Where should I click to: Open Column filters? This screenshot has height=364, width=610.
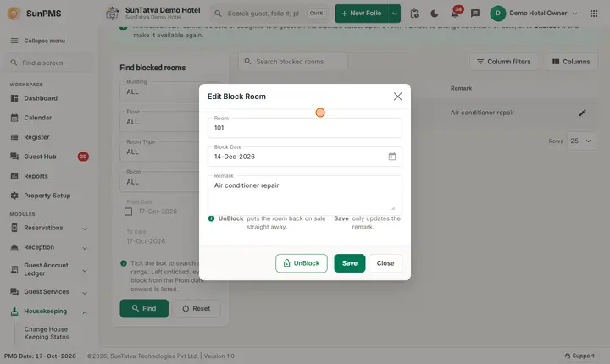[x=503, y=62]
